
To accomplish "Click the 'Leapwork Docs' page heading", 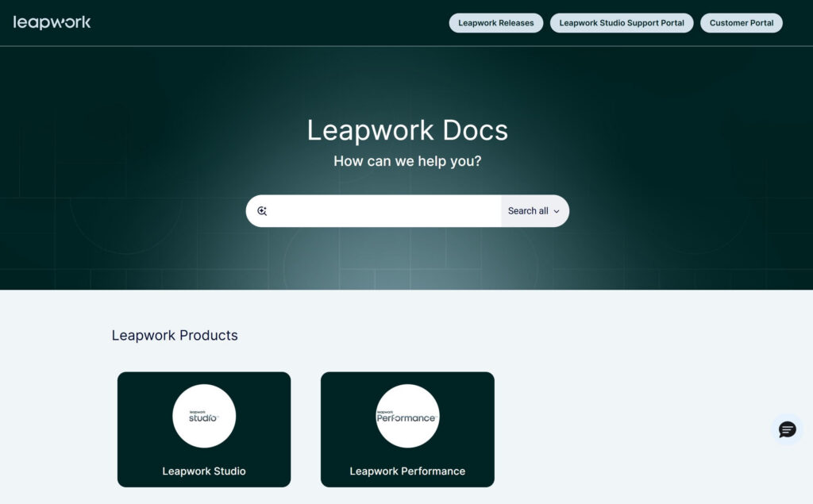I will coord(407,130).
